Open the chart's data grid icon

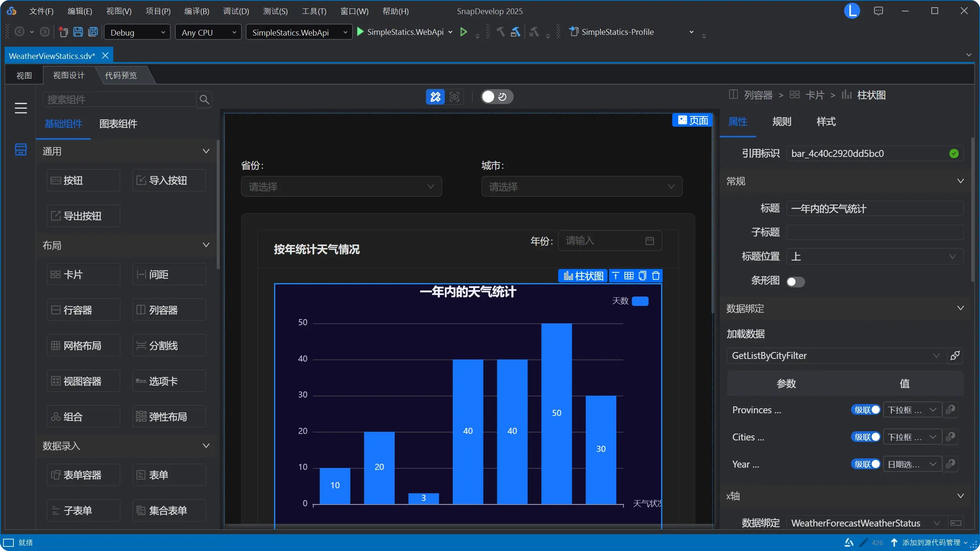(x=628, y=275)
